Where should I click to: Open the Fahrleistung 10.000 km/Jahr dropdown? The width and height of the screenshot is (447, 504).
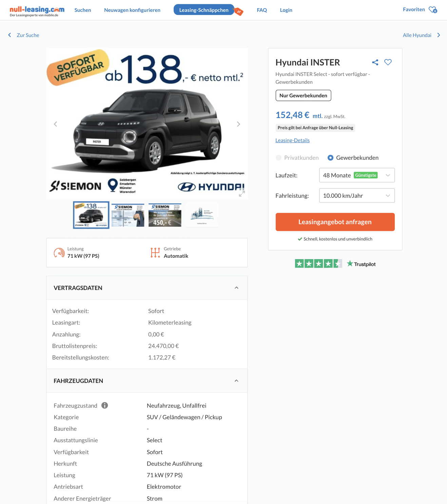click(x=357, y=196)
